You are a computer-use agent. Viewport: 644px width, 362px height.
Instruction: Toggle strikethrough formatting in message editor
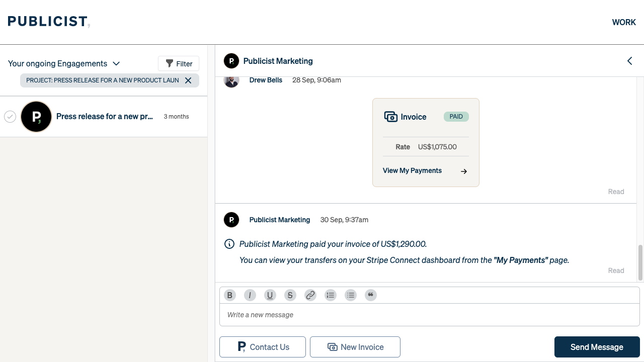point(290,295)
